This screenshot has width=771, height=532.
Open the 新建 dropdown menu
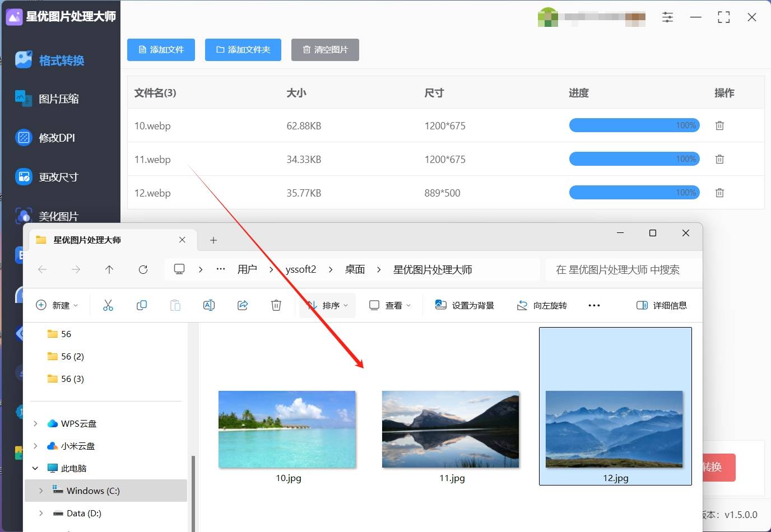coord(57,305)
